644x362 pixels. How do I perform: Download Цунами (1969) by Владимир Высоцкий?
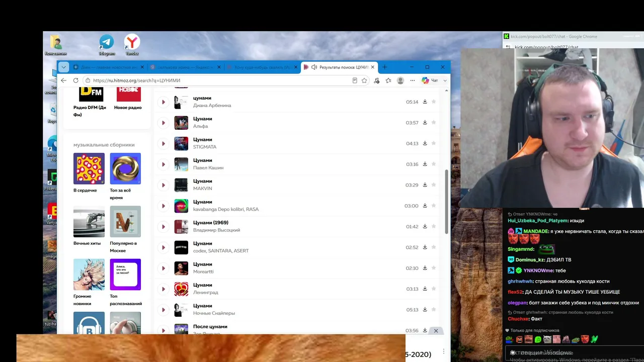click(425, 226)
